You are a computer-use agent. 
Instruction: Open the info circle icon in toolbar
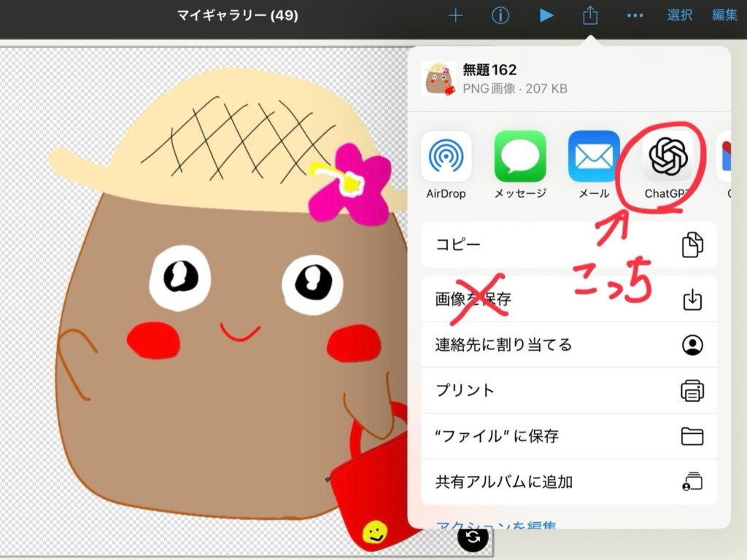coord(500,15)
